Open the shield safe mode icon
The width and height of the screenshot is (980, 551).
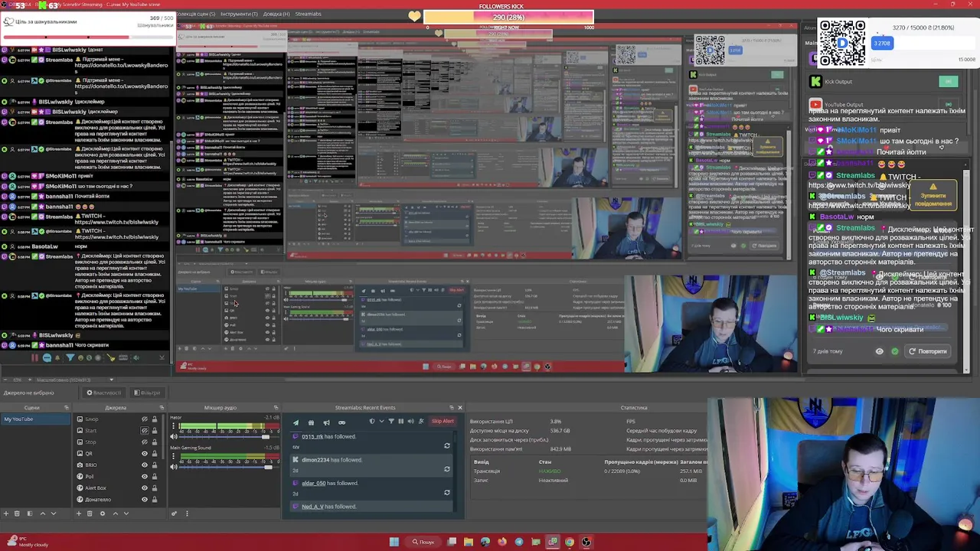coord(372,421)
